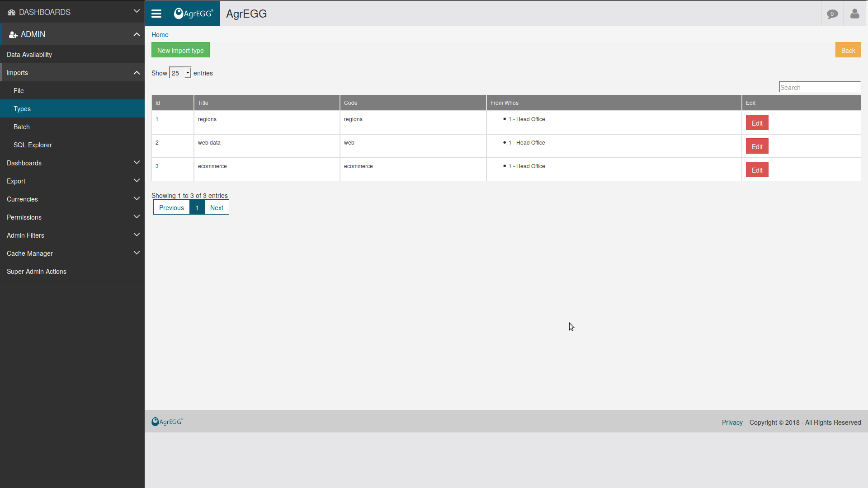The height and width of the screenshot is (488, 868).
Task: Click the orange Back button
Action: [848, 50]
